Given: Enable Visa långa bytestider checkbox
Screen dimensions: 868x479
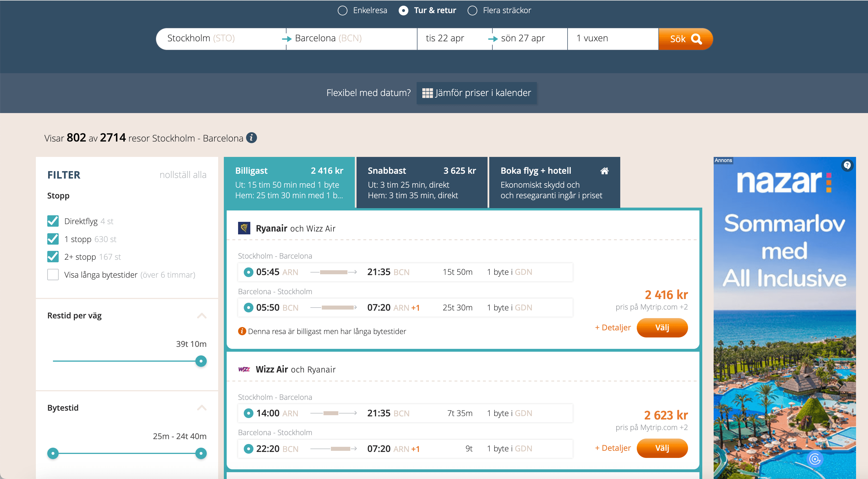Looking at the screenshot, I should coord(53,275).
